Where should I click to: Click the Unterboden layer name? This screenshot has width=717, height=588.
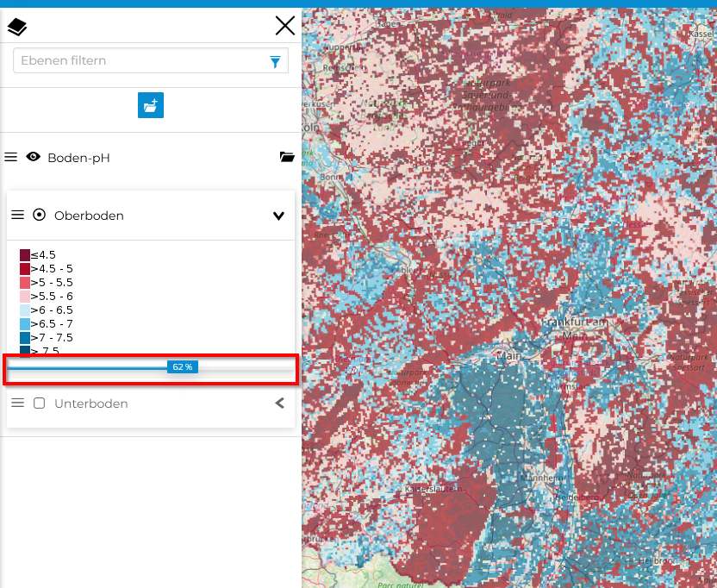coord(90,403)
